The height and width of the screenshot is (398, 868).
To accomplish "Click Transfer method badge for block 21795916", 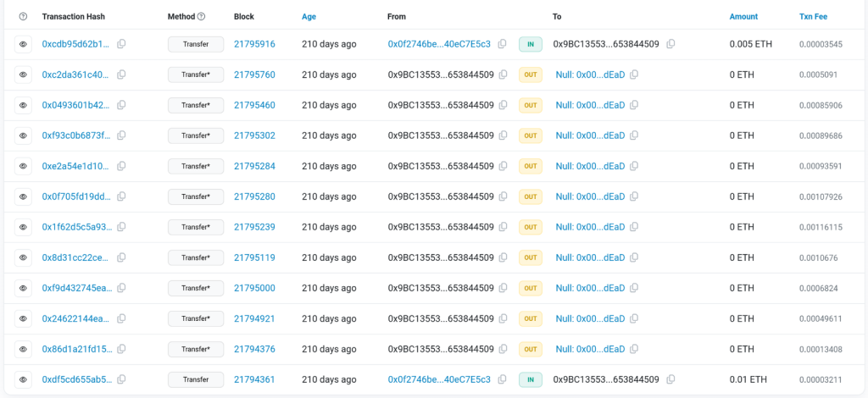I will click(196, 44).
